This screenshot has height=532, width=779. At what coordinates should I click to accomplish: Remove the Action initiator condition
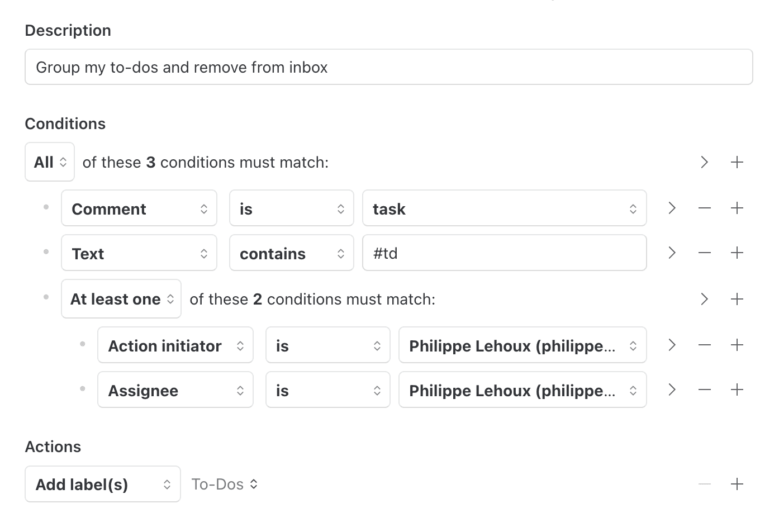(704, 345)
